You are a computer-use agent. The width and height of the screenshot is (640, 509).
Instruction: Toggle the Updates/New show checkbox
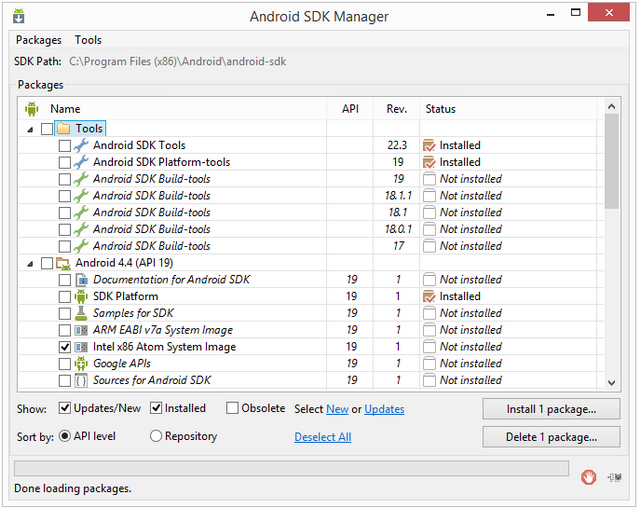point(64,408)
